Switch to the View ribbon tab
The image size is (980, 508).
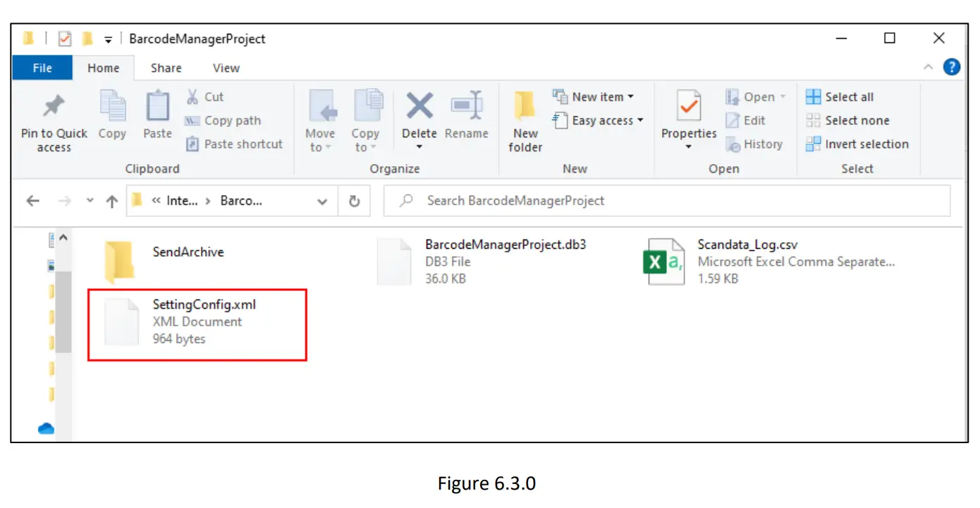225,68
